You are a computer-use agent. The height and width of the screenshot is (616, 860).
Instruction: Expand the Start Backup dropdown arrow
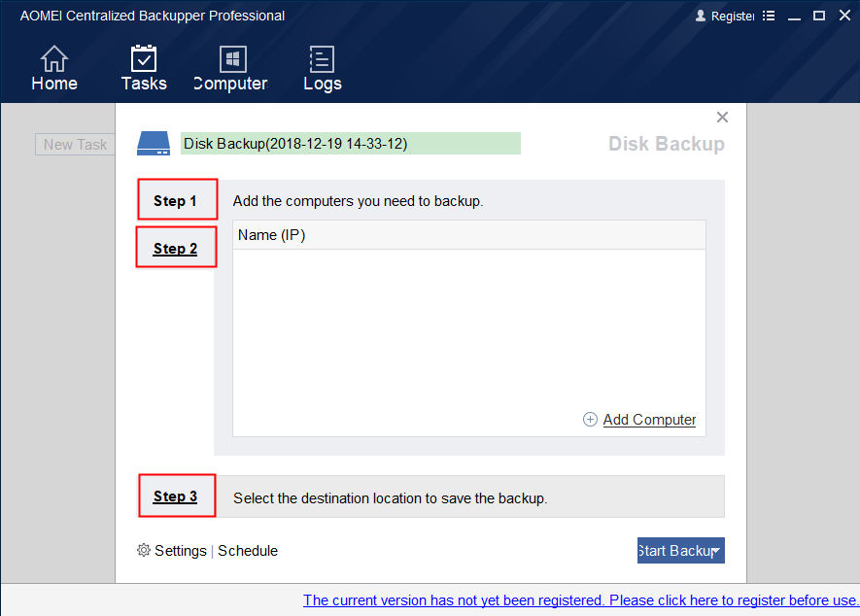717,551
